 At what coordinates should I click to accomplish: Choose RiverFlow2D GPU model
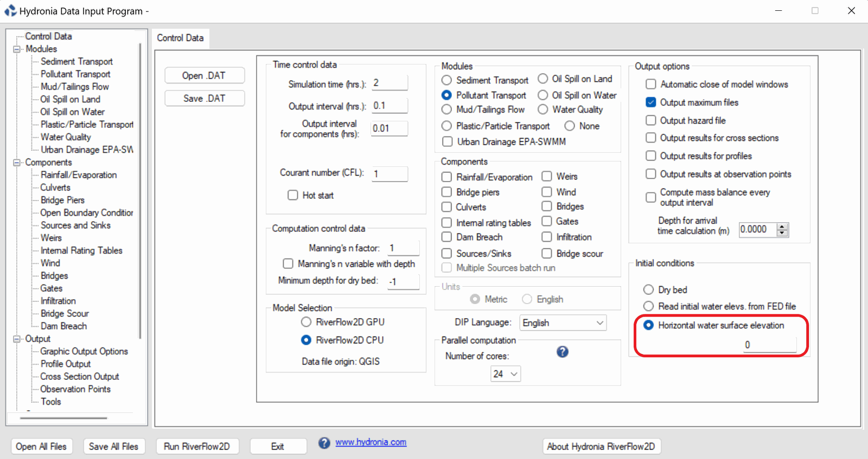click(x=306, y=322)
